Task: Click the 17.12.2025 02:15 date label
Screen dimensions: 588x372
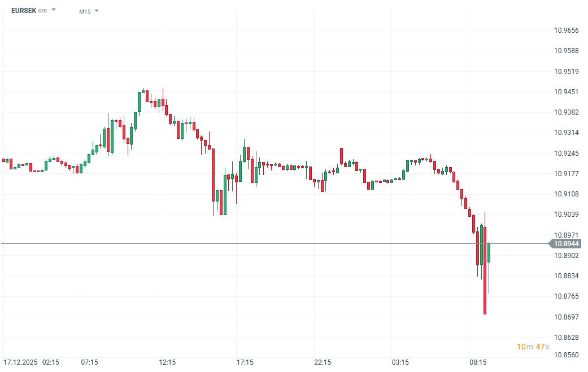Action: pyautogui.click(x=31, y=362)
